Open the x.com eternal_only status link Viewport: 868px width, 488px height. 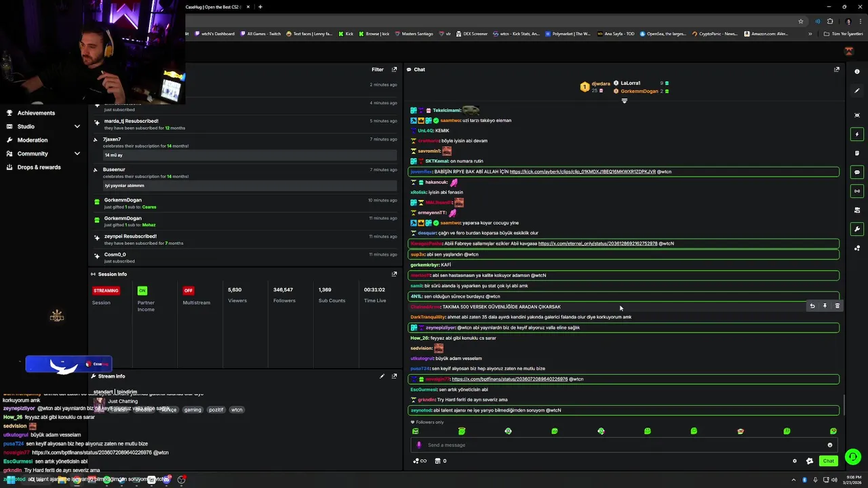(x=597, y=243)
